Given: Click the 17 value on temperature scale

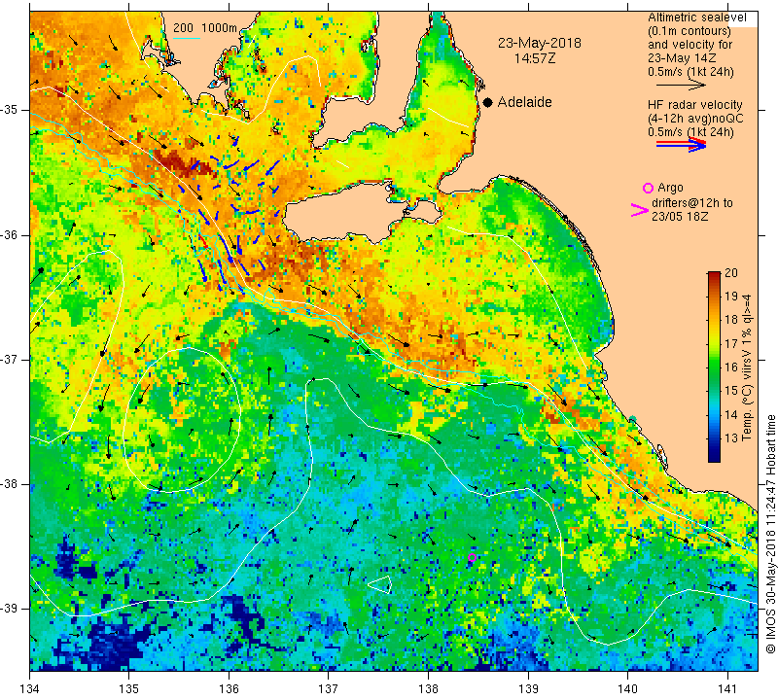Looking at the screenshot, I should [x=731, y=343].
